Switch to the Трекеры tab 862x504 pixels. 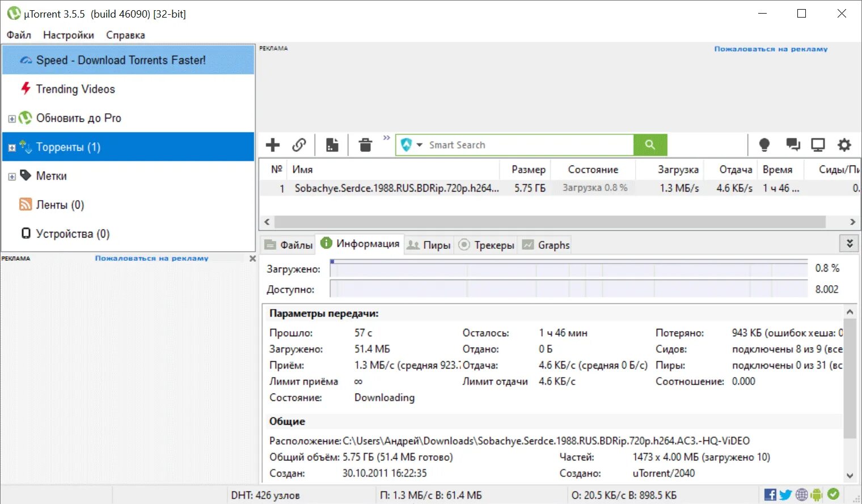click(x=486, y=245)
